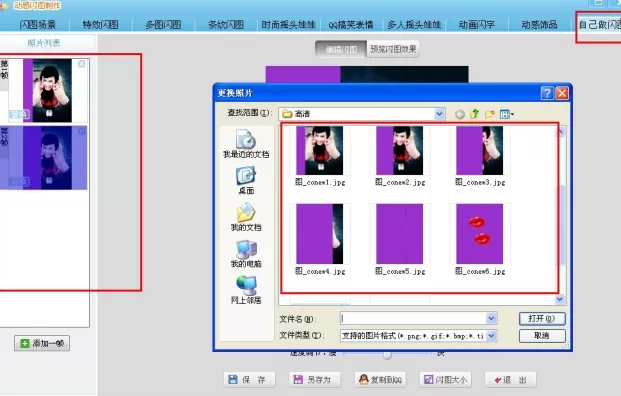Image resolution: width=621 pixels, height=396 pixels.
Task: Open the 动感饰品 tab
Action: tap(539, 25)
